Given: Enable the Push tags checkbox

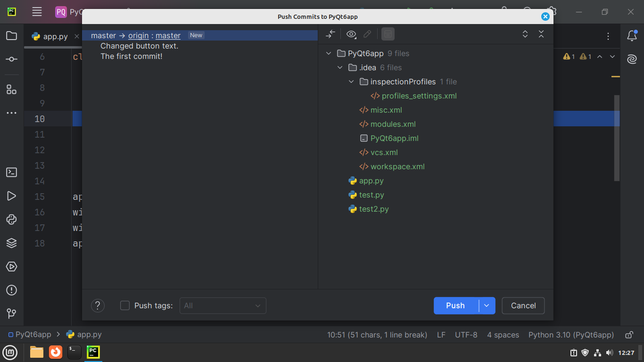Looking at the screenshot, I should coord(125,305).
